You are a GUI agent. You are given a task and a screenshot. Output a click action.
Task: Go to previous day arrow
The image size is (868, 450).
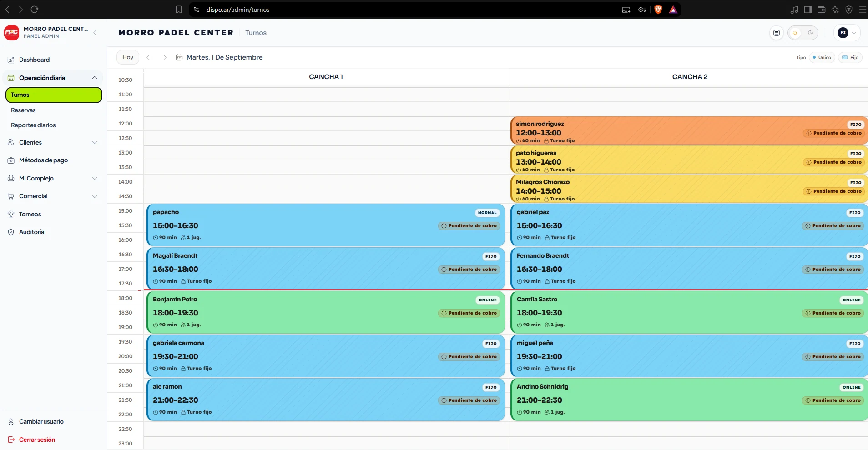click(148, 57)
